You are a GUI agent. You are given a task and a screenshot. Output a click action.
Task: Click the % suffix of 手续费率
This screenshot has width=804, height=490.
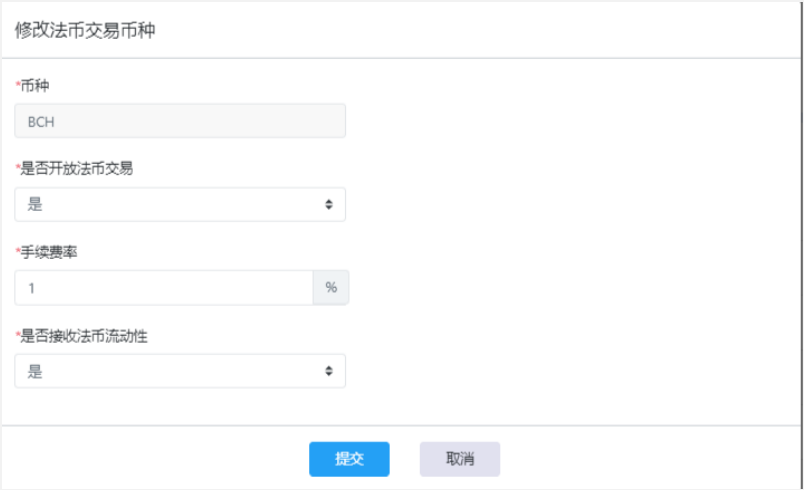331,288
